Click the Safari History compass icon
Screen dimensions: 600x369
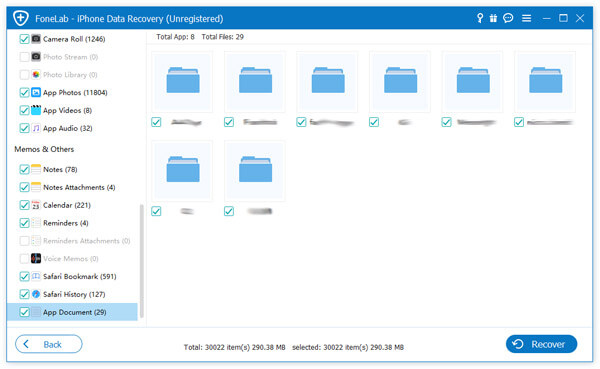tap(36, 294)
